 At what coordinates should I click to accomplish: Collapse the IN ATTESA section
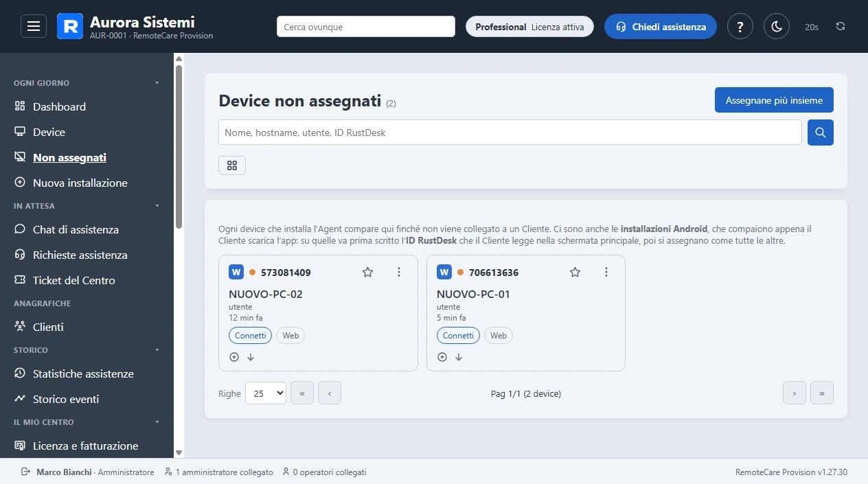[157, 206]
